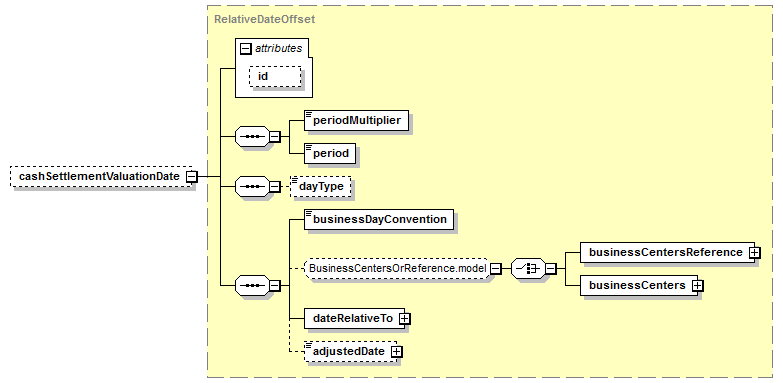Collapse the sequence containing periodMultiplier and period
This screenshot has height=383, width=783.
click(275, 136)
